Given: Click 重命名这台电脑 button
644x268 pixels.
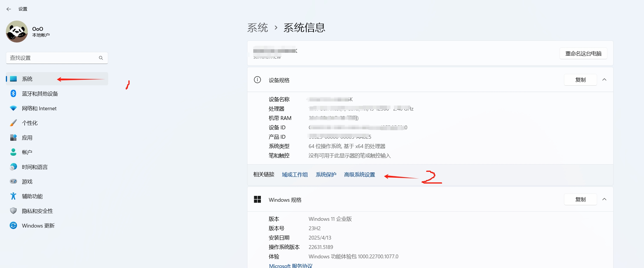Looking at the screenshot, I should tap(583, 54).
